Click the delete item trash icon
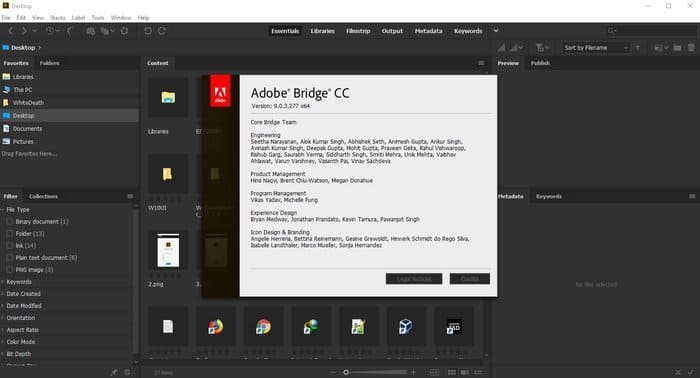700x378 pixels. pos(691,48)
